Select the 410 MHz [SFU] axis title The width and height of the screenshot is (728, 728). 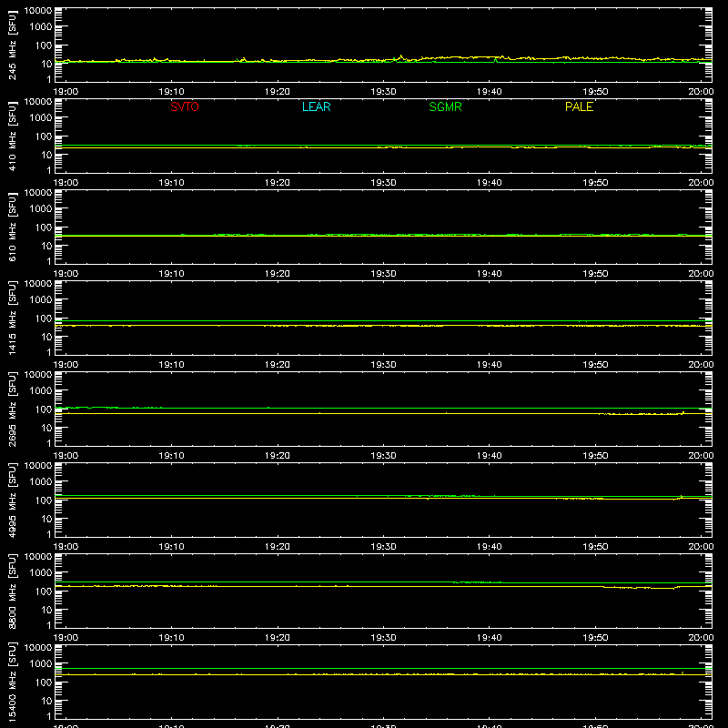(13, 136)
